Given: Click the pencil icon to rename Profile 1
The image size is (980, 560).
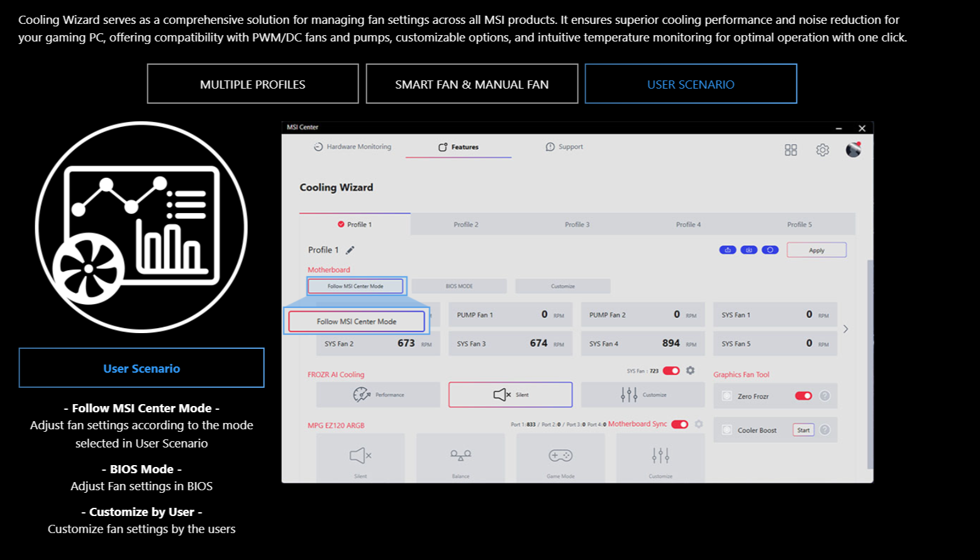Looking at the screenshot, I should [350, 250].
